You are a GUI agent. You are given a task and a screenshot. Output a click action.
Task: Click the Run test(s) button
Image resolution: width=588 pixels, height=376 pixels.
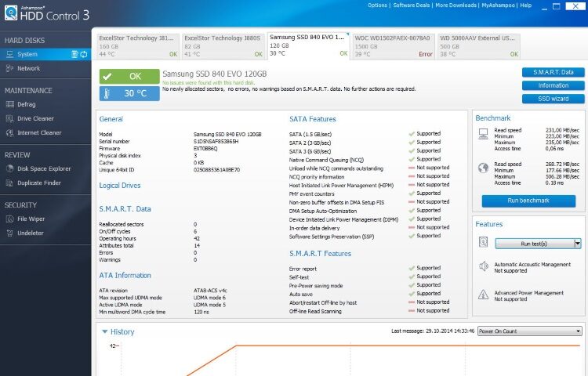pos(534,244)
